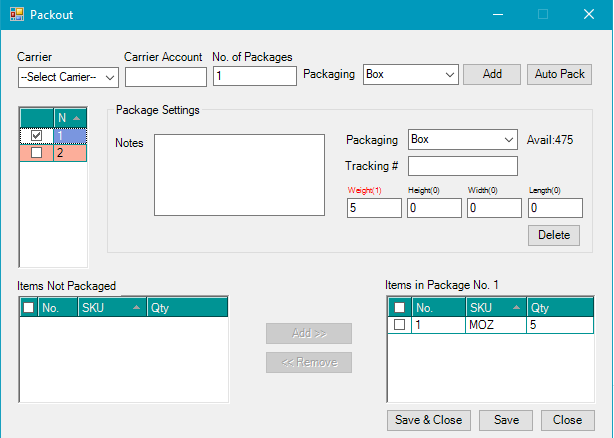Click the Add packaging button
The image size is (614, 438).
[492, 74]
